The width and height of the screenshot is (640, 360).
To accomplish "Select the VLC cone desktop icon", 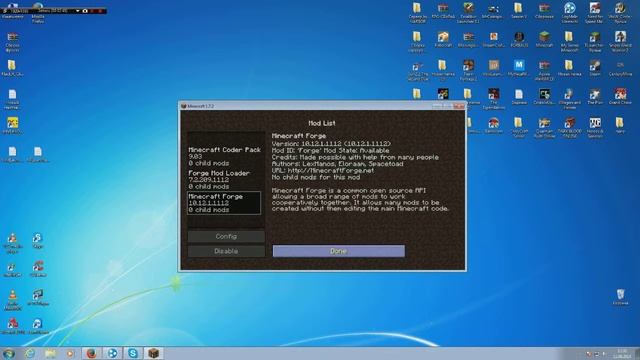I will coord(13,299).
